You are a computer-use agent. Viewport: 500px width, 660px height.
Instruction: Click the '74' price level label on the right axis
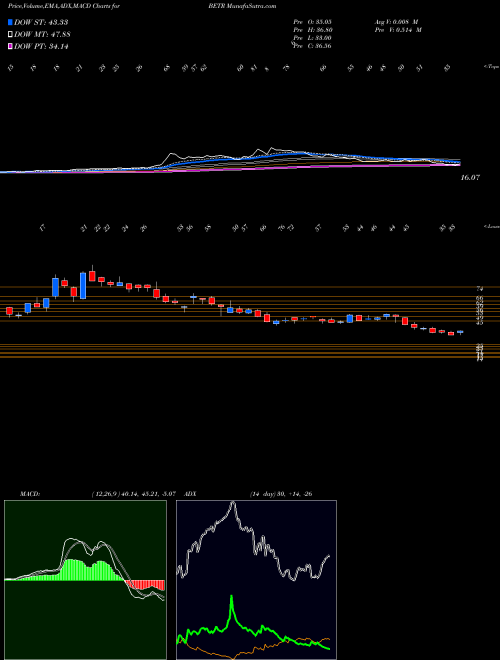(479, 289)
